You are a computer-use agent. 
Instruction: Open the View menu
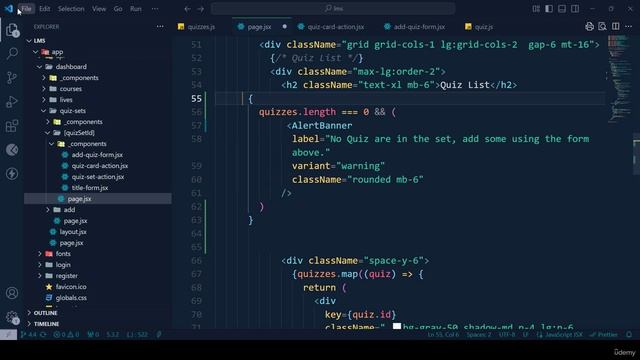click(x=99, y=9)
